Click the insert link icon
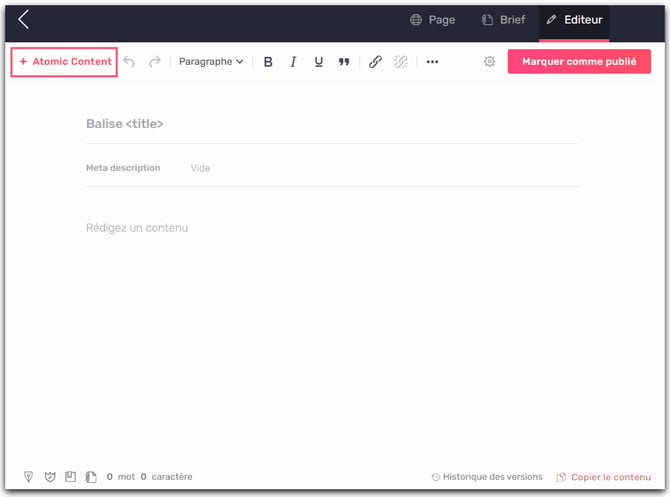670x497 pixels. pos(375,62)
